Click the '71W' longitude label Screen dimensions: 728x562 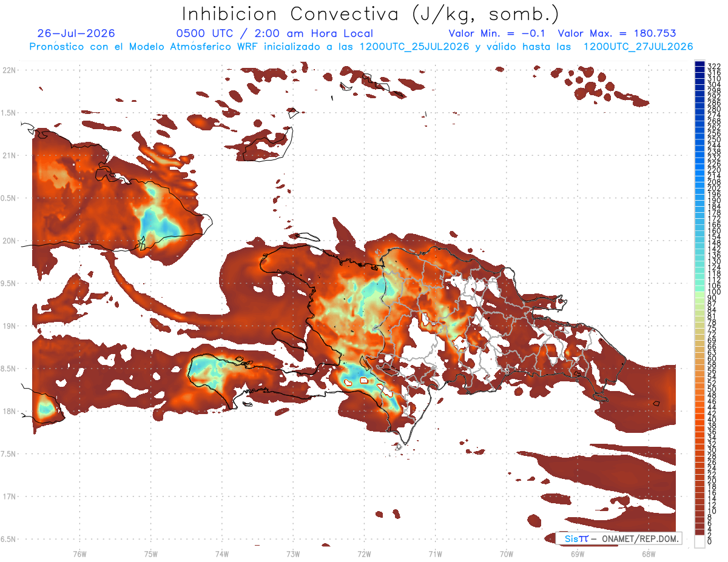[x=435, y=554]
